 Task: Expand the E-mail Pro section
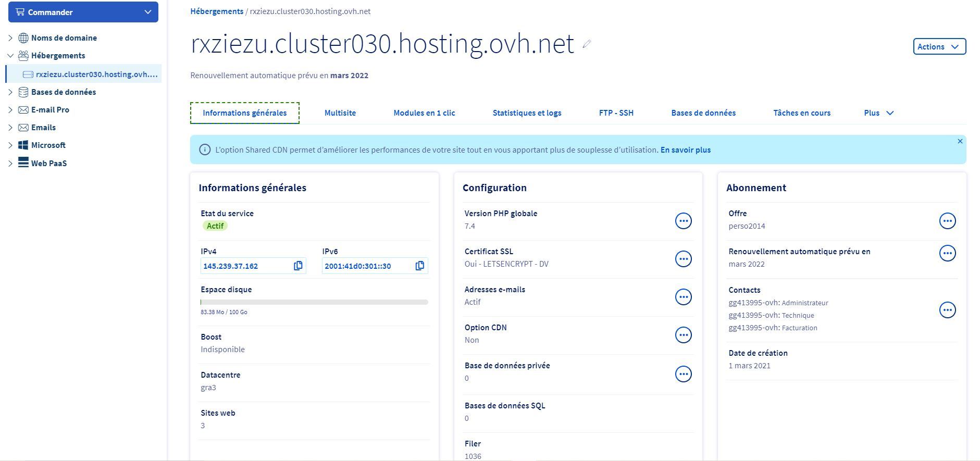click(x=10, y=110)
